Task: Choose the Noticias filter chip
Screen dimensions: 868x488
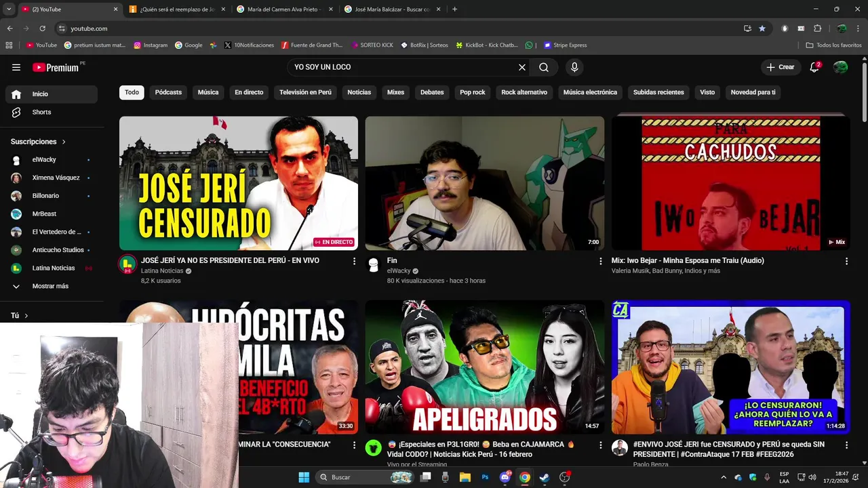Action: 359,92
